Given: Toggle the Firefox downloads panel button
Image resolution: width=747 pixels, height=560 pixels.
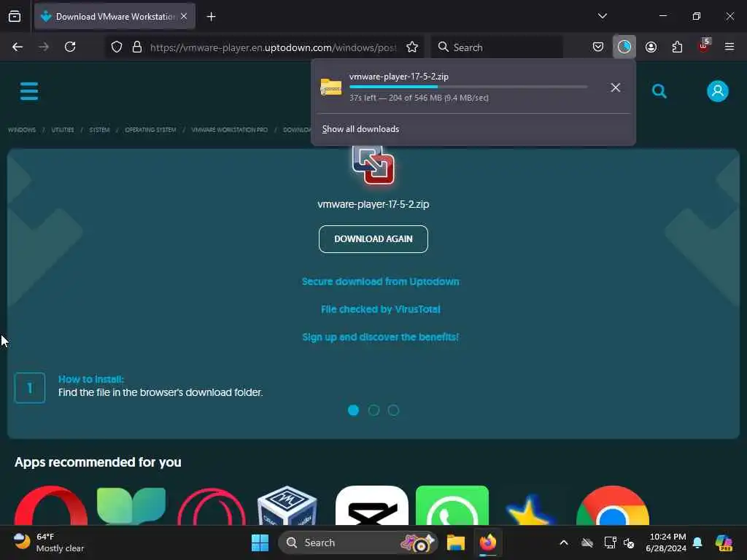Looking at the screenshot, I should tap(624, 47).
